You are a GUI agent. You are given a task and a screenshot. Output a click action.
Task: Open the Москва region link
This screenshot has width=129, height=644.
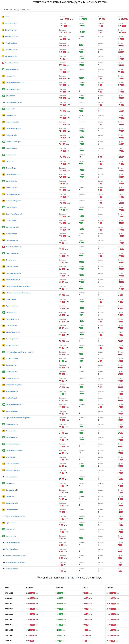(x=7, y=17)
